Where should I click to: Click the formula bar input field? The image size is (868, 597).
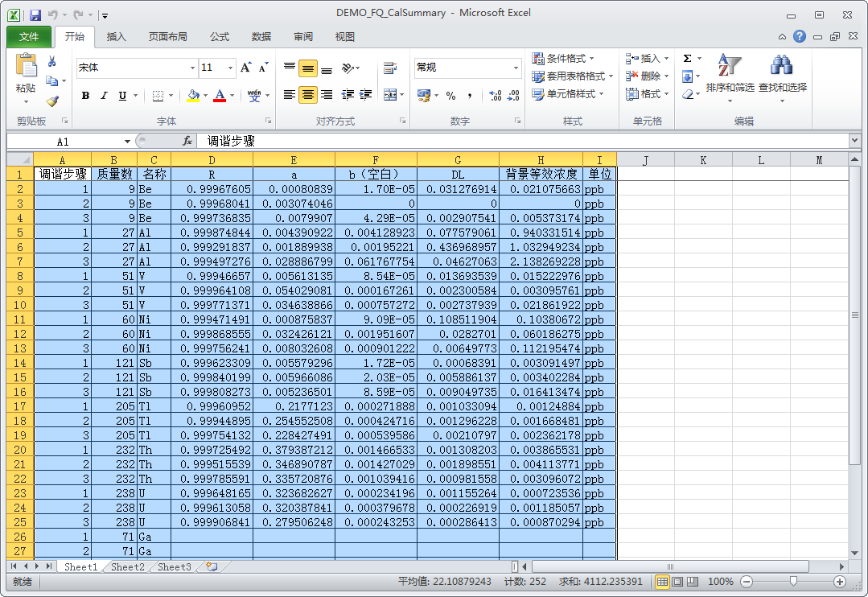click(524, 142)
